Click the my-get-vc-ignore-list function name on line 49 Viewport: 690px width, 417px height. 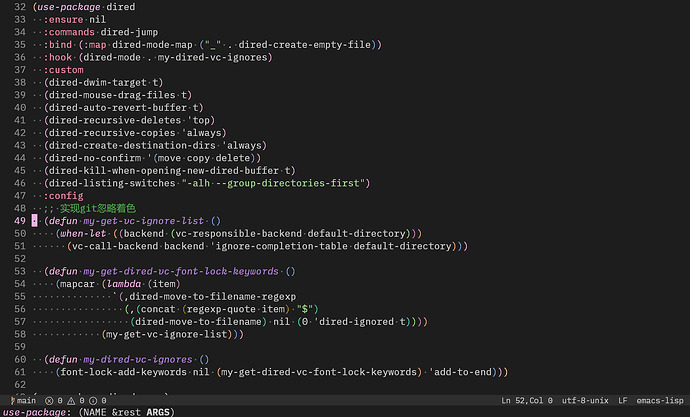click(x=143, y=221)
